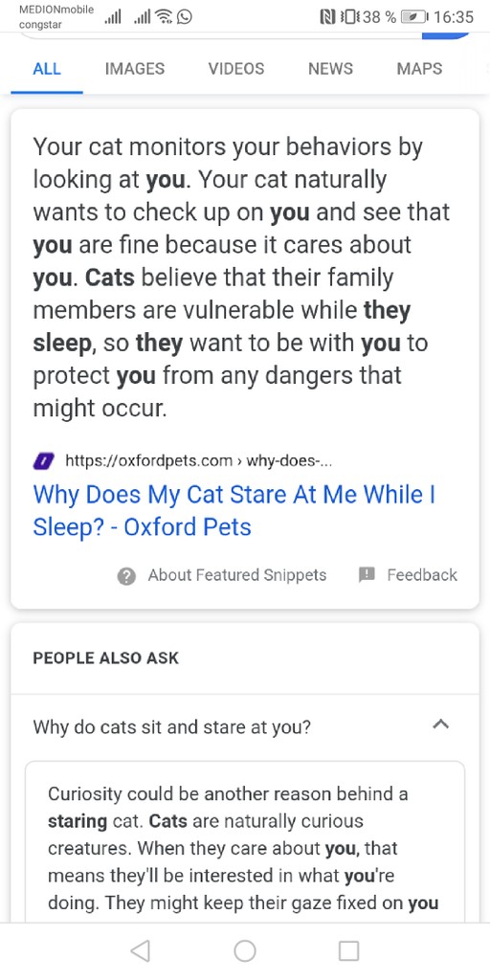Tap the Wi-Fi signal icon

coord(164,17)
